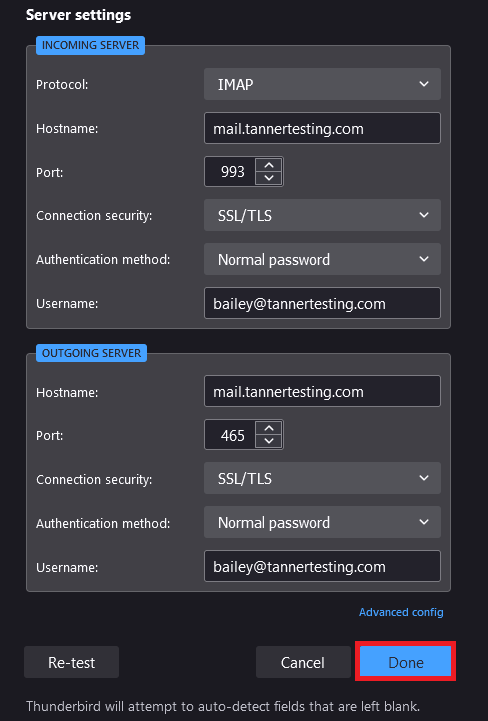Open outgoing Authentication method dropdown
This screenshot has height=721, width=488.
322,522
